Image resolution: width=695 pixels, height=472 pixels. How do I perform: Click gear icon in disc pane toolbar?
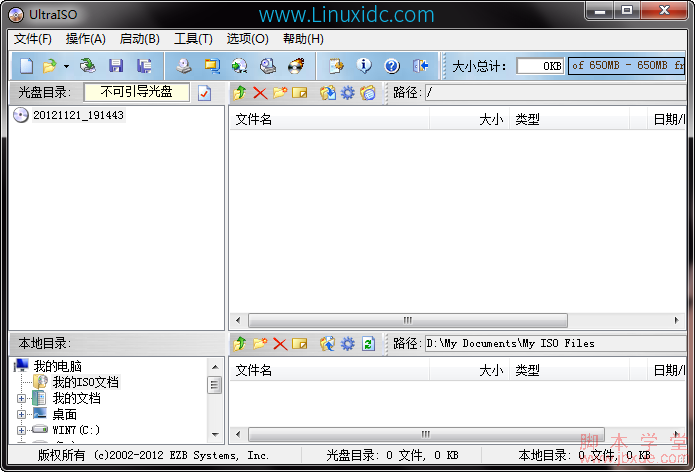348,93
